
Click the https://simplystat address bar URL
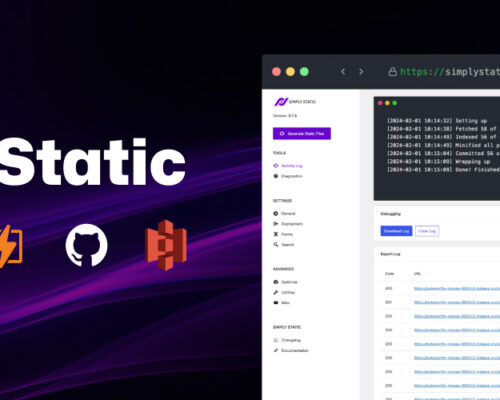tap(450, 72)
